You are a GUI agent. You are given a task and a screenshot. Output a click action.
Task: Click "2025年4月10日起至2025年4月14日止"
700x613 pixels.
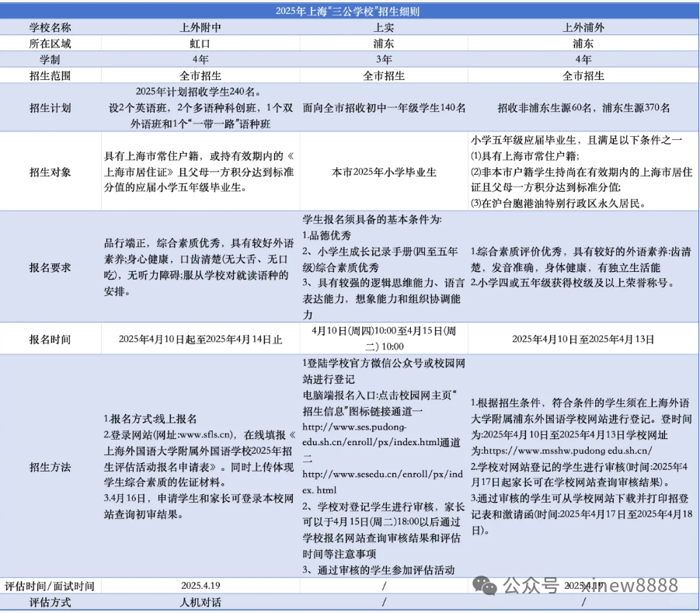pos(200,340)
